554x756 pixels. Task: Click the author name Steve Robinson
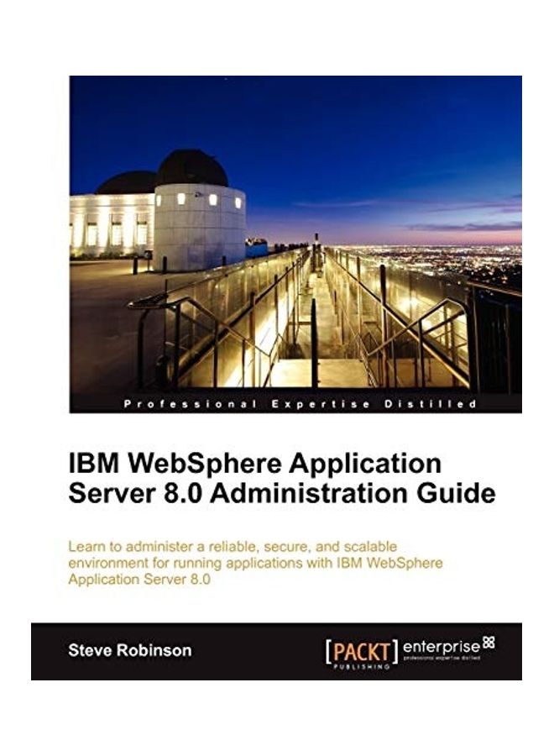tap(130, 650)
